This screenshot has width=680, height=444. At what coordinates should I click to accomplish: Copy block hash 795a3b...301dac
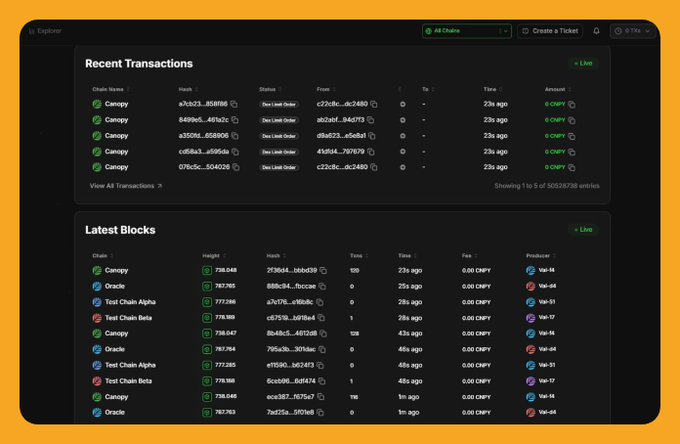coord(322,349)
